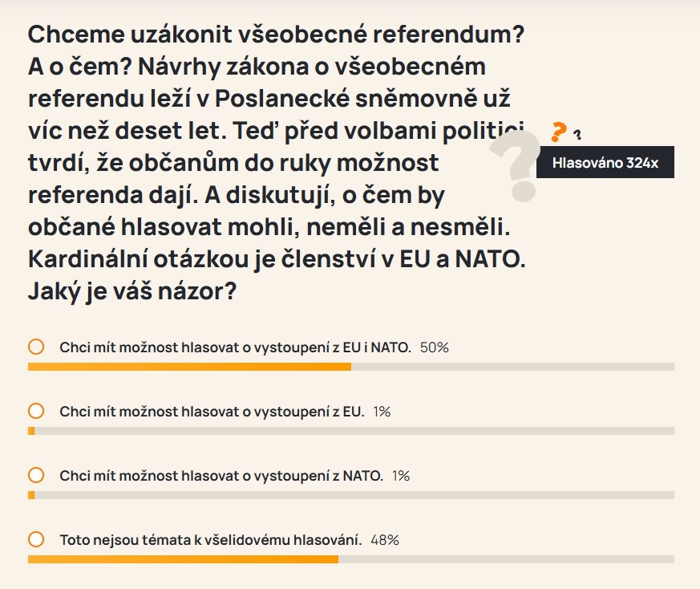Click the 48% result bar at the bottom
This screenshot has height=589, width=700.
pyautogui.click(x=351, y=559)
